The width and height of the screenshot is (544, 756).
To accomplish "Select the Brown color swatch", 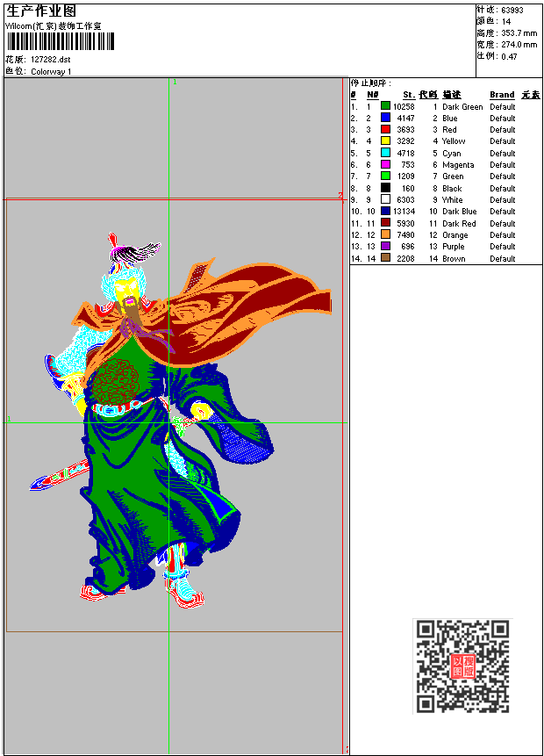I will point(385,257).
